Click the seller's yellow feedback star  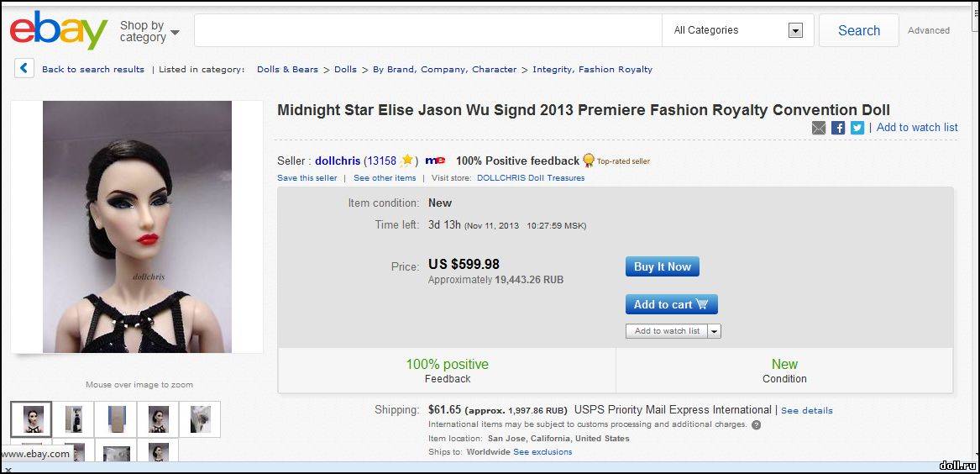pos(407,161)
